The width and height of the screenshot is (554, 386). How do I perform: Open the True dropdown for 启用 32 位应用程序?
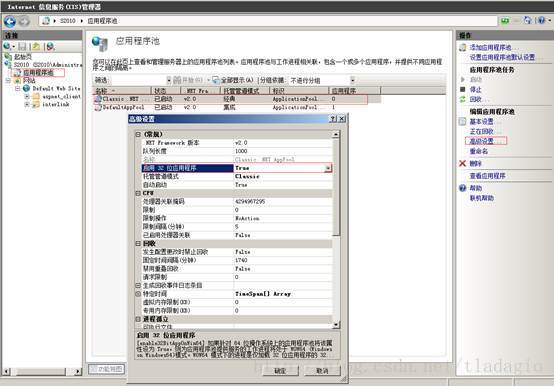pos(328,168)
